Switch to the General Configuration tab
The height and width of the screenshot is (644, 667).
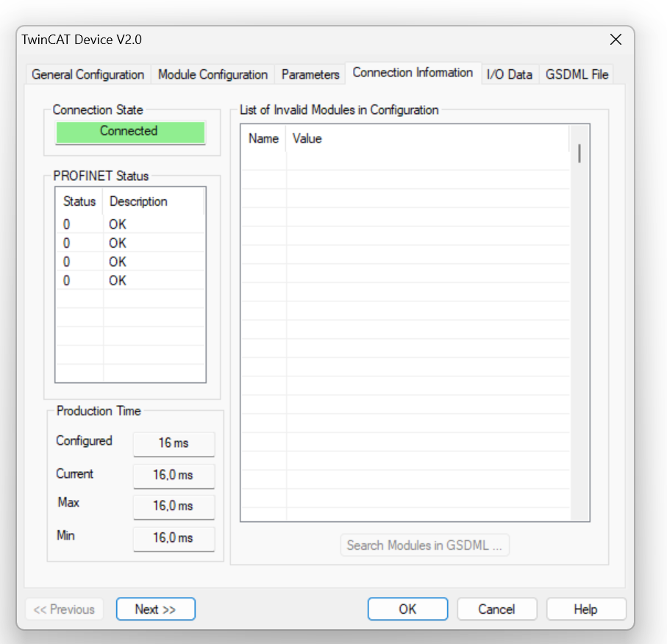[x=88, y=74]
